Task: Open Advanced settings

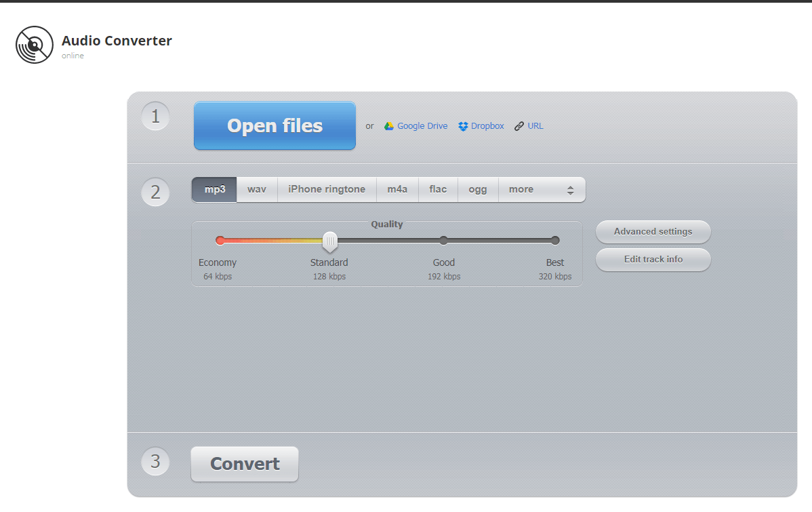Action: tap(653, 232)
